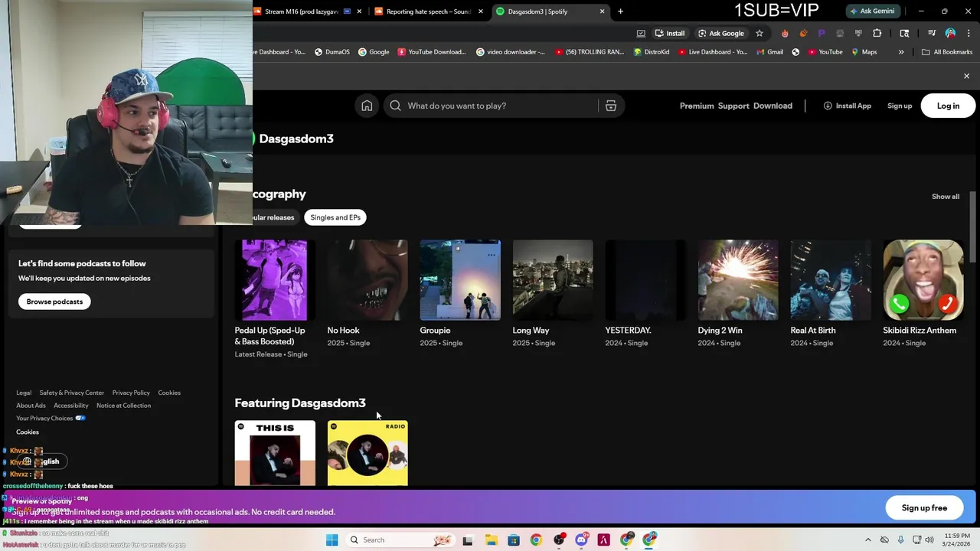Open the Support menu link
980x551 pixels.
tap(733, 106)
